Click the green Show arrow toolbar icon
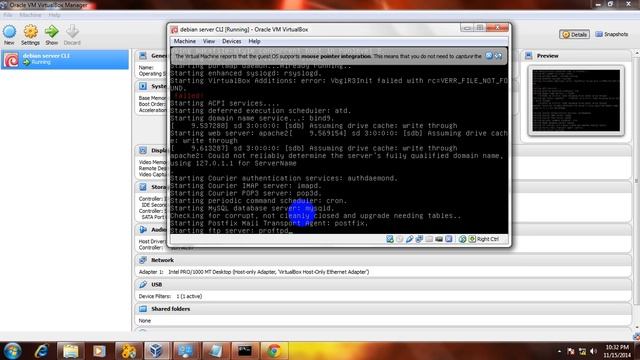640x360 pixels. coord(51,32)
